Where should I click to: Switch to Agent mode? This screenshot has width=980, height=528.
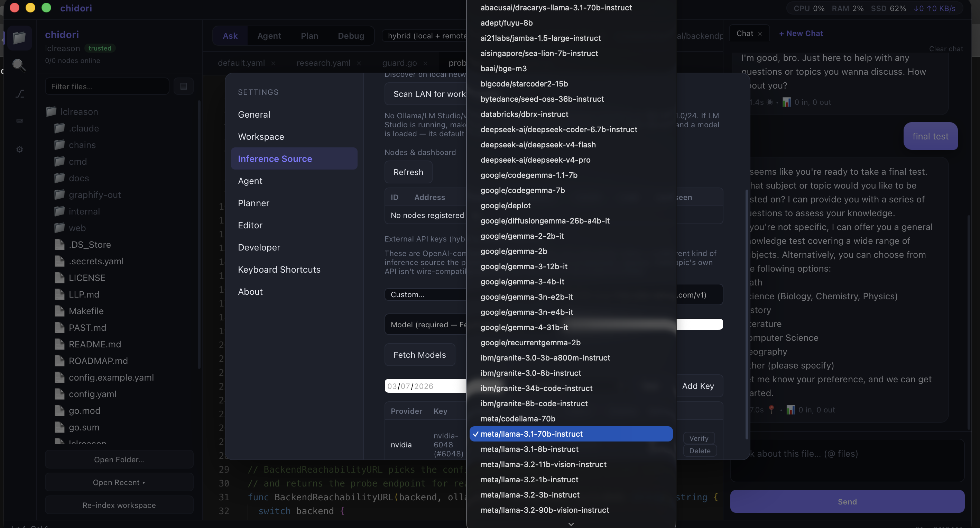[269, 36]
